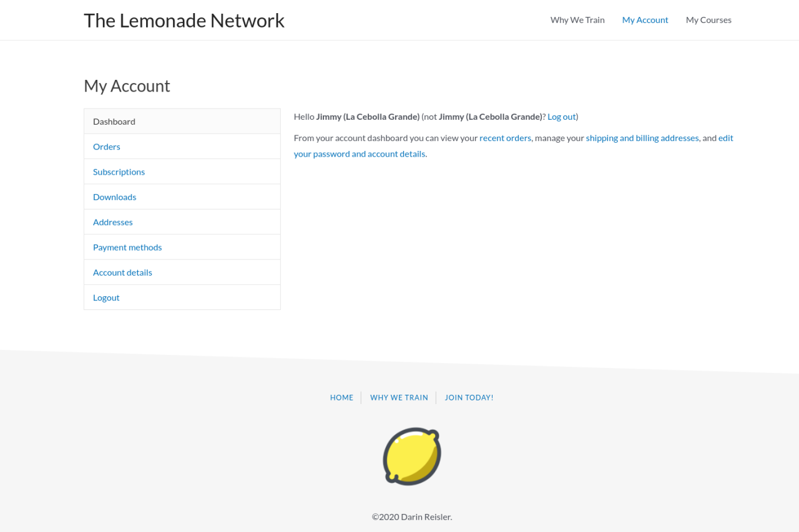
Task: Open the Orders section in the sidebar
Action: (107, 147)
